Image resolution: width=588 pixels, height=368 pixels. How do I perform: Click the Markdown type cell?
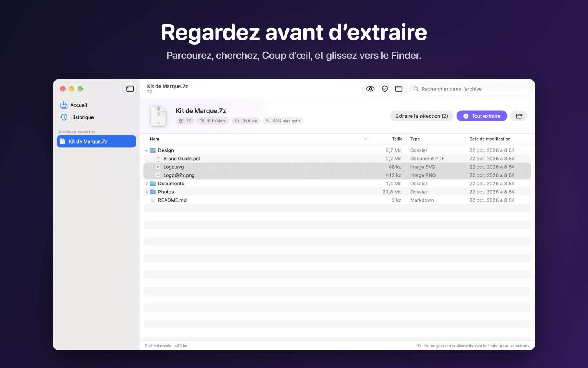click(x=422, y=200)
